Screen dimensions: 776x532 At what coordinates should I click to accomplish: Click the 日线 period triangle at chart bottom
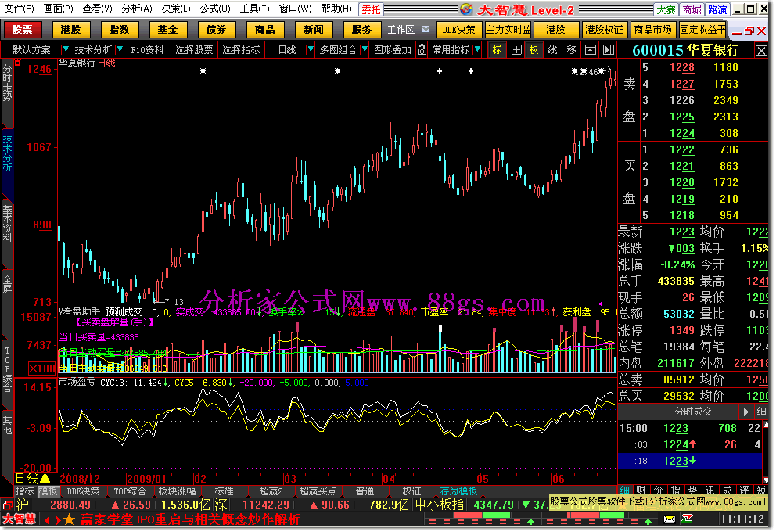45,480
